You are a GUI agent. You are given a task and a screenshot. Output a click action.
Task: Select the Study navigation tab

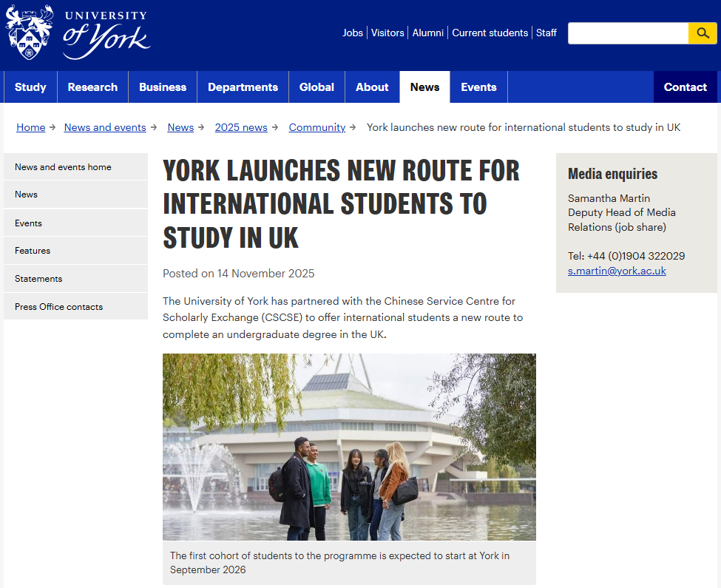tap(30, 87)
